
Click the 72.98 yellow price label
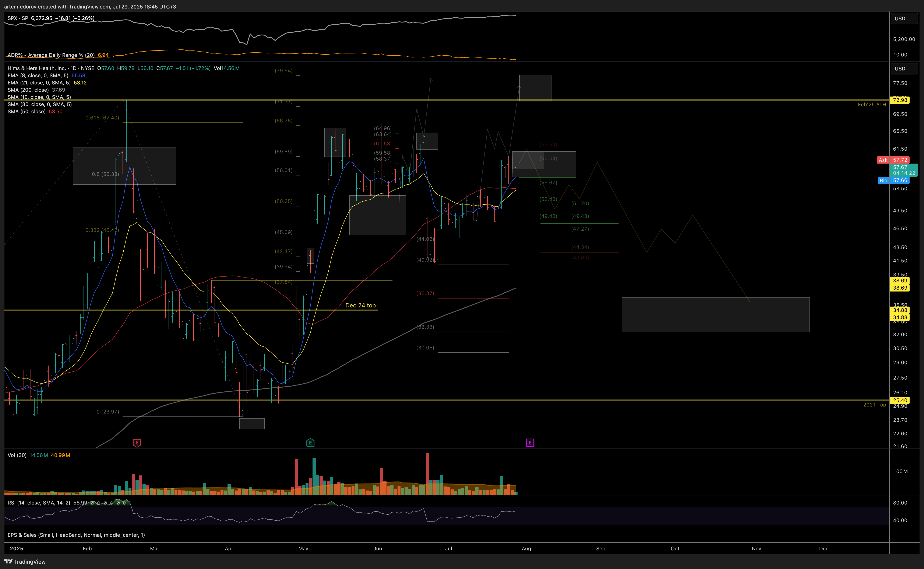click(x=900, y=100)
